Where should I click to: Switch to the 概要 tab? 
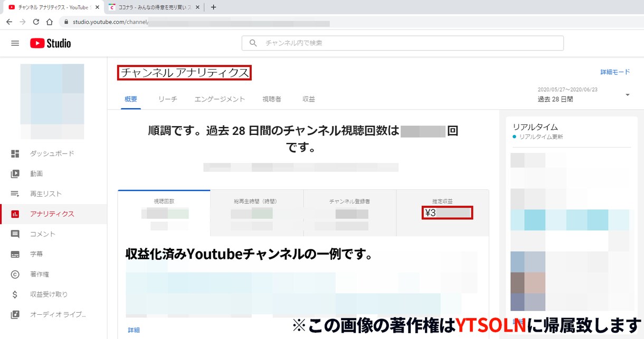point(131,99)
